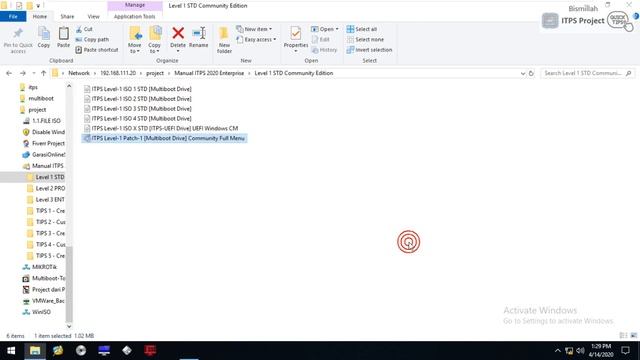This screenshot has height=360, width=640.
Task: Open the Application Tools tab
Action: click(x=135, y=17)
